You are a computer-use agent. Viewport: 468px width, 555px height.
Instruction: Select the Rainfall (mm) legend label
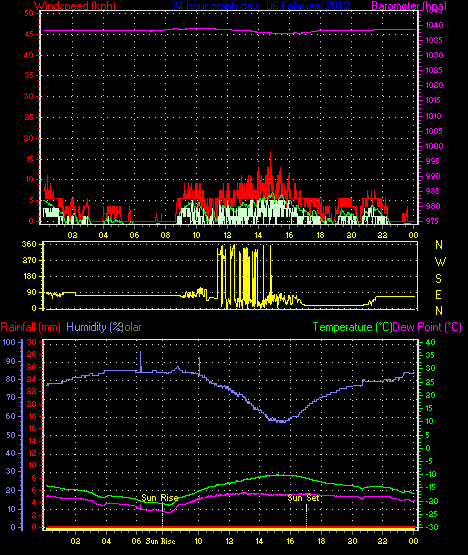(30, 327)
